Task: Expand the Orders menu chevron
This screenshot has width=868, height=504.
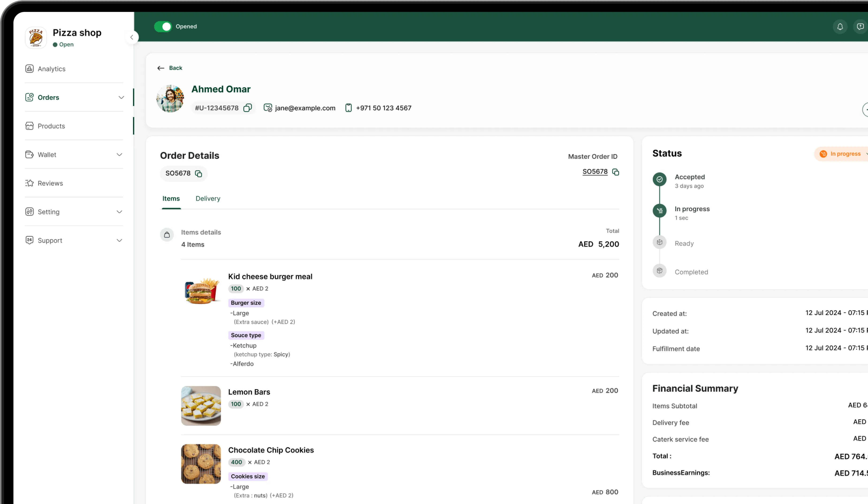Action: [121, 98]
